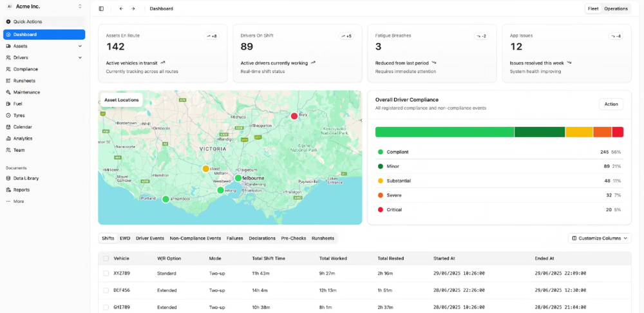
Task: Click the Action button in compliance card
Action: tap(611, 104)
